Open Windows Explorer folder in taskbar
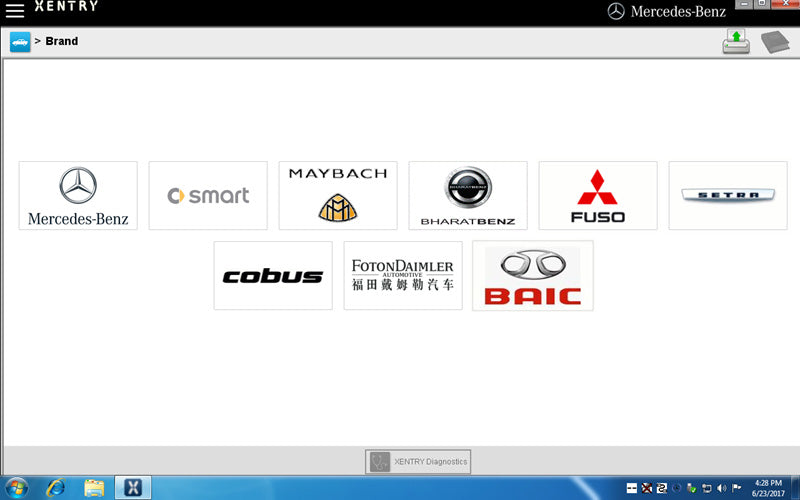This screenshot has height=500, width=800. (x=94, y=487)
